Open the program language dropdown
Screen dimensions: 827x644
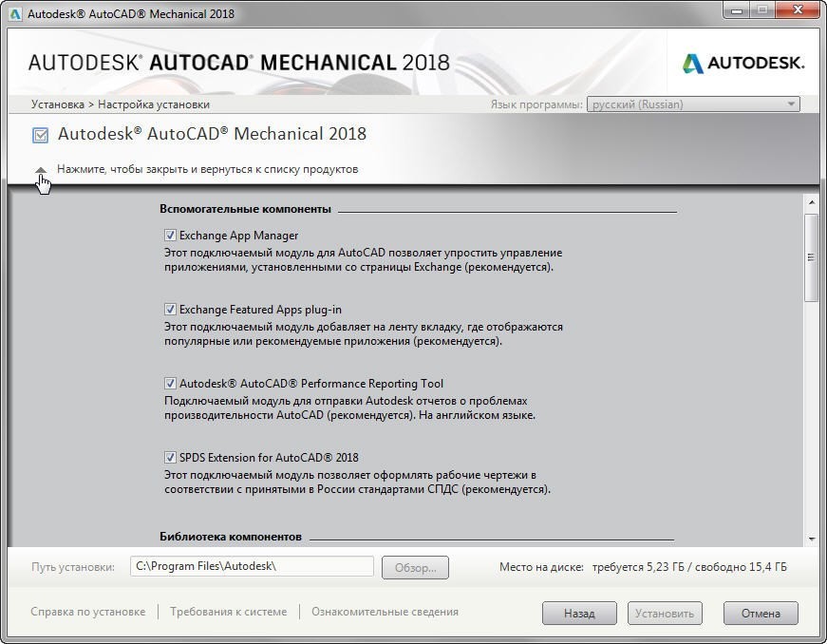[693, 104]
